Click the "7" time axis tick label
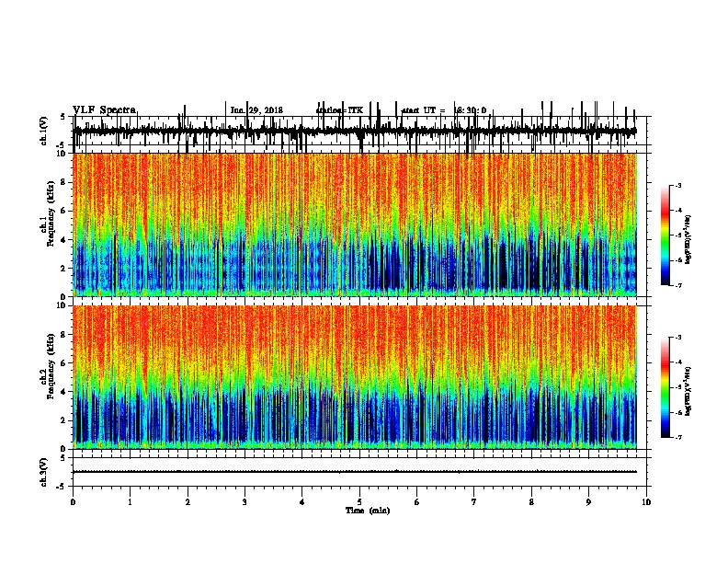 pyautogui.click(x=474, y=502)
